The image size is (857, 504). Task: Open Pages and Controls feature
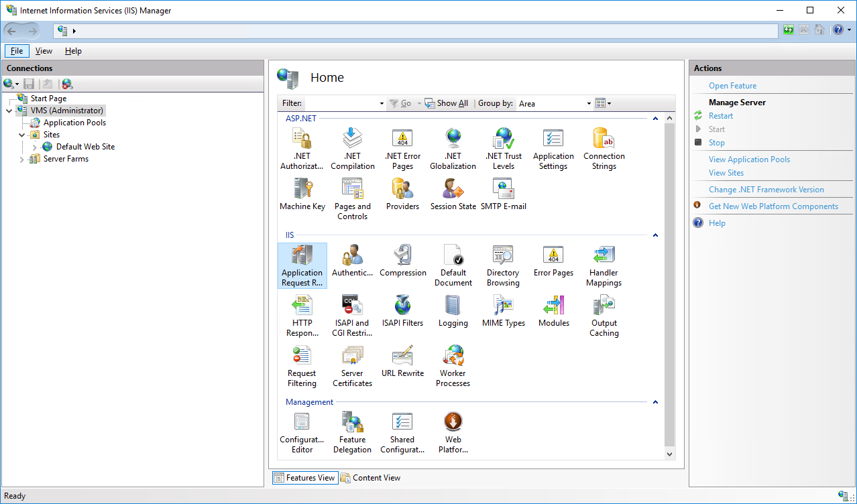pos(353,198)
